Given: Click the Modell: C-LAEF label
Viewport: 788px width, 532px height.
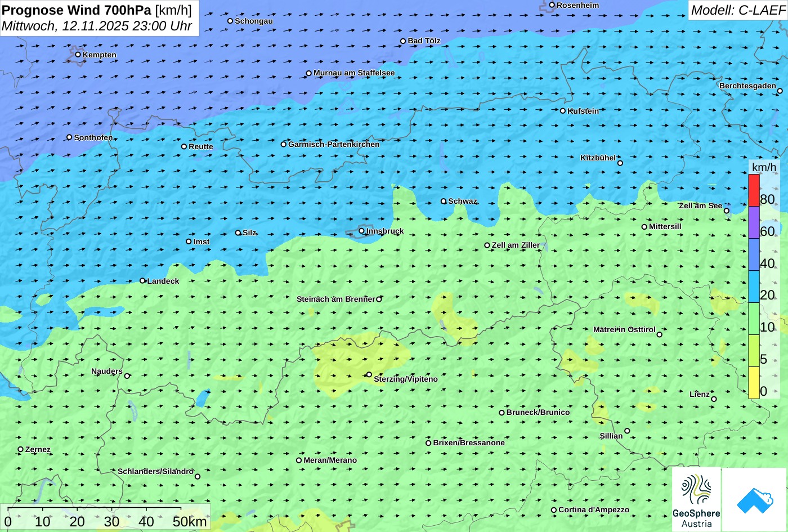Looking at the screenshot, I should point(737,10).
